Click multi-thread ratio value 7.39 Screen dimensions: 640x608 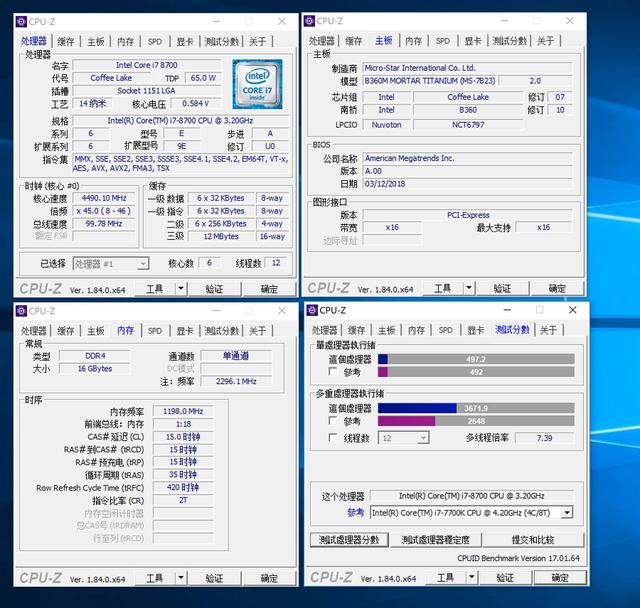pyautogui.click(x=544, y=438)
